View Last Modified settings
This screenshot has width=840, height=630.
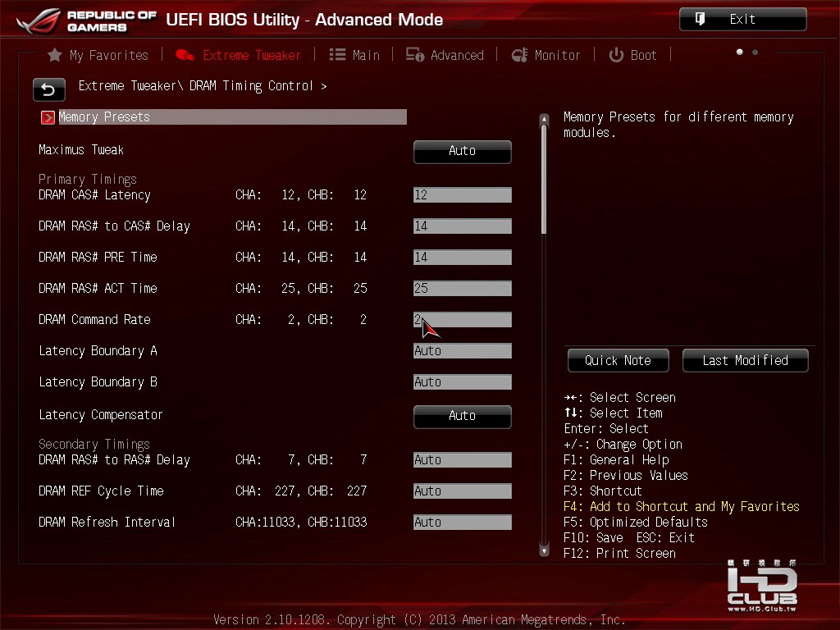tap(745, 361)
